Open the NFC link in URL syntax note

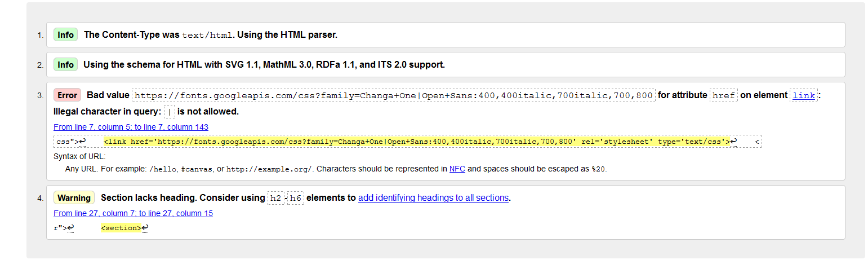tap(457, 169)
